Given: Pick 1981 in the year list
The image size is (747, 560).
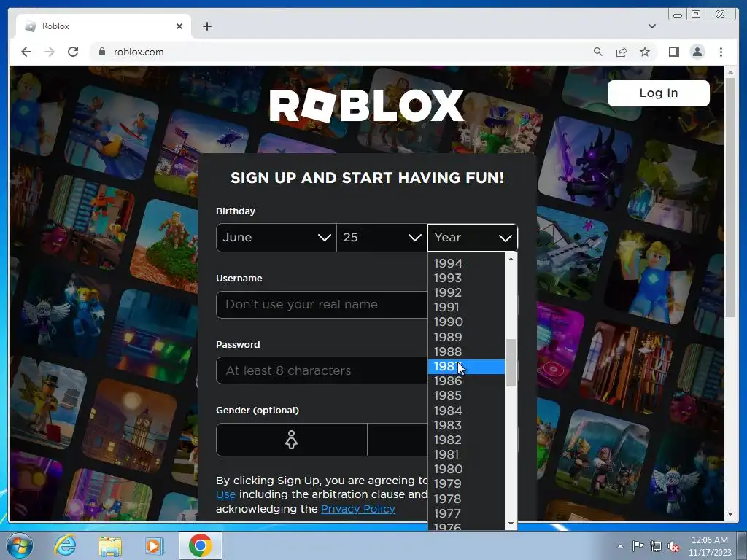Looking at the screenshot, I should coord(466,455).
